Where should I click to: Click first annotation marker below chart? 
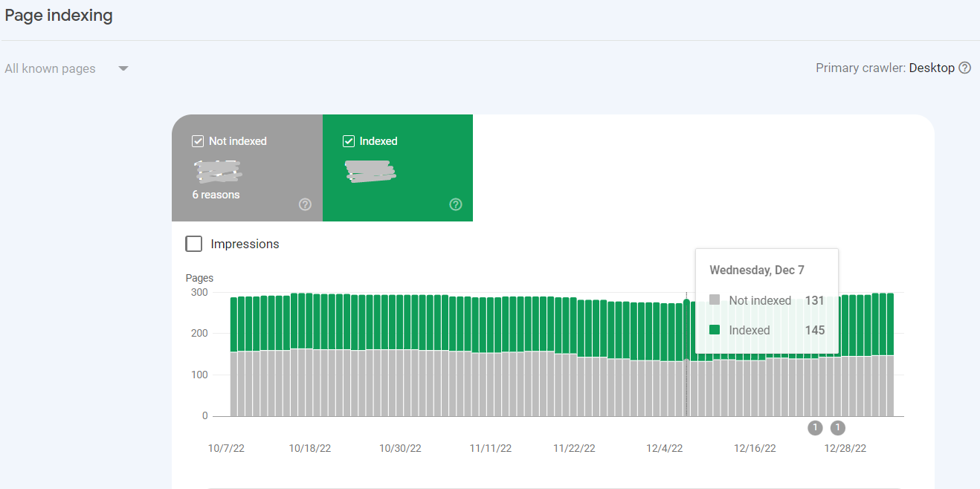click(815, 427)
